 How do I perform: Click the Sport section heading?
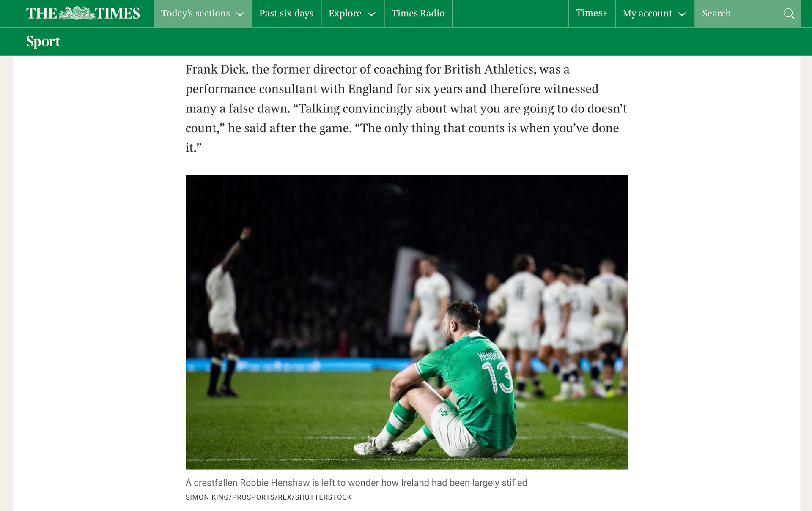coord(43,41)
